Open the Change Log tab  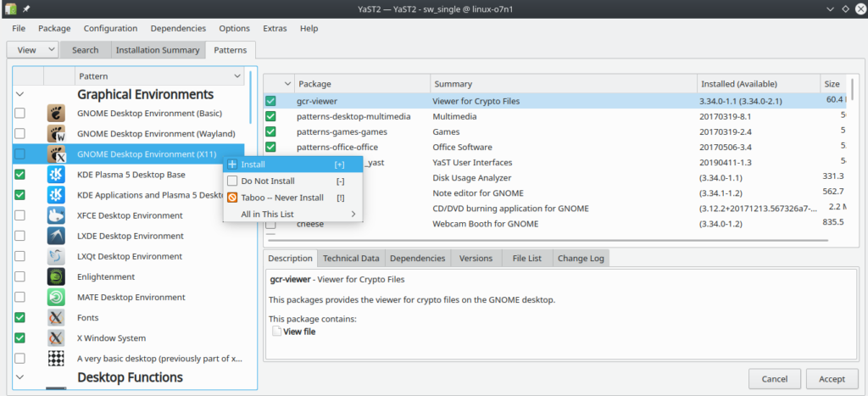click(x=581, y=258)
